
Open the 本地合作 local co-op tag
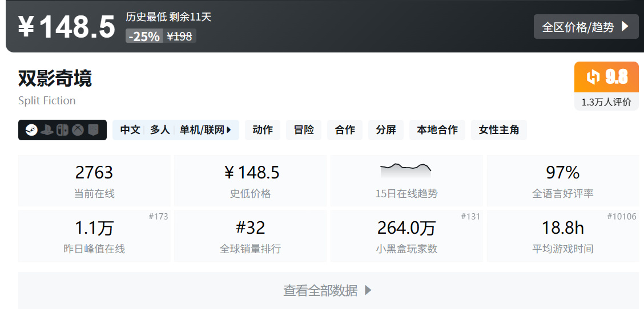tap(437, 130)
